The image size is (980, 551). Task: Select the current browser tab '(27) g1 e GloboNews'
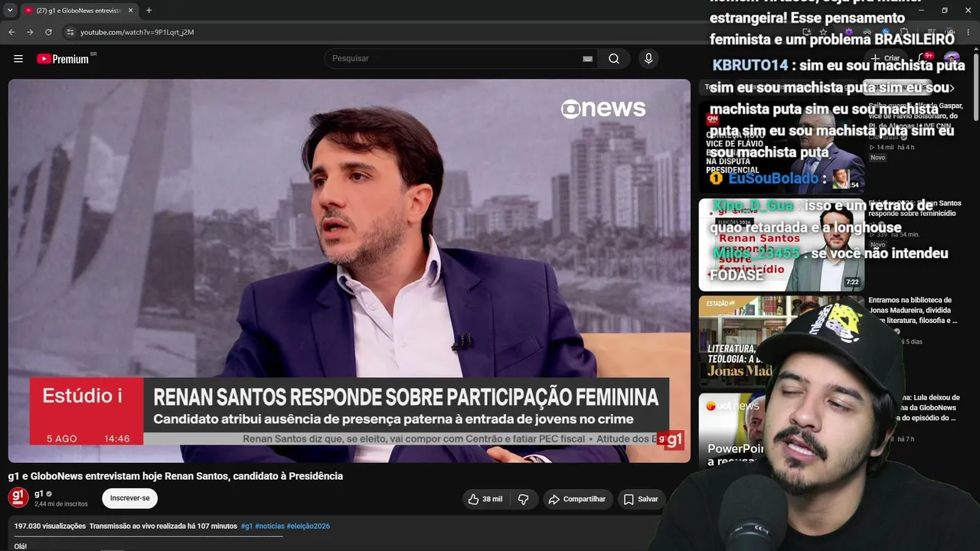pos(79,11)
